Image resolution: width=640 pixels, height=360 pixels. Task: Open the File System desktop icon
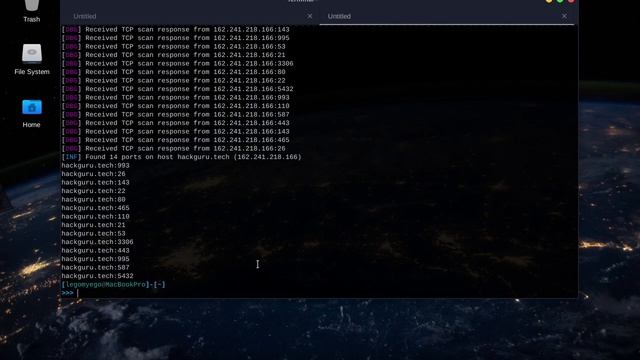coord(32,60)
